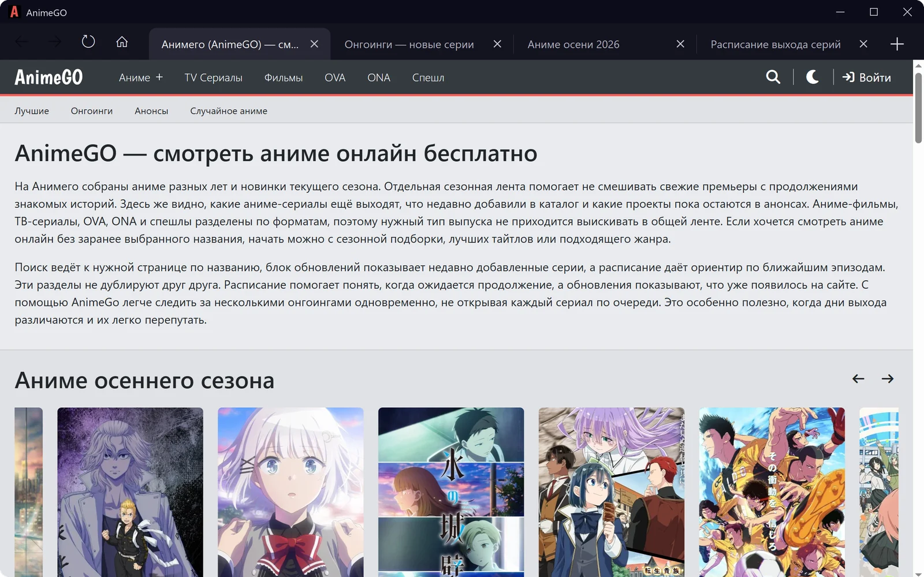Screen dimensions: 924x577
Task: Go to Онгоинги submenu link
Action: coord(92,111)
